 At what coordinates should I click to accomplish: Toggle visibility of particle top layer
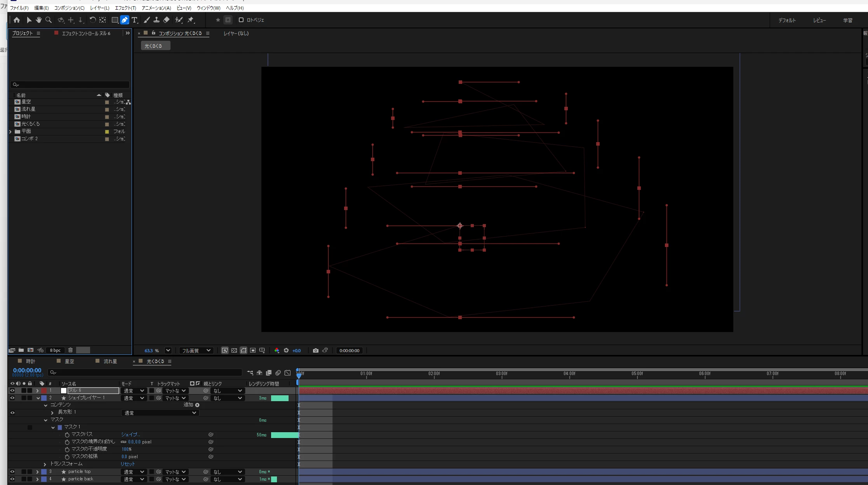point(12,472)
